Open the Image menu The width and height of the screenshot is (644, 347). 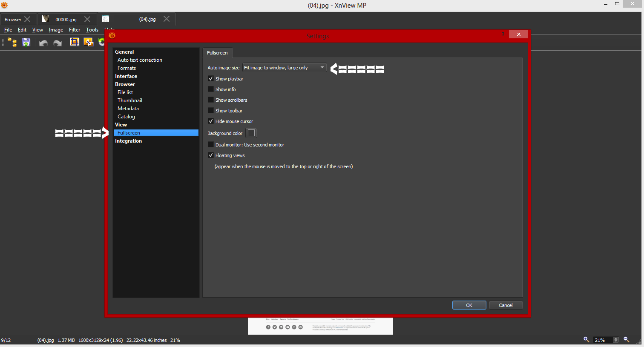[56, 30]
